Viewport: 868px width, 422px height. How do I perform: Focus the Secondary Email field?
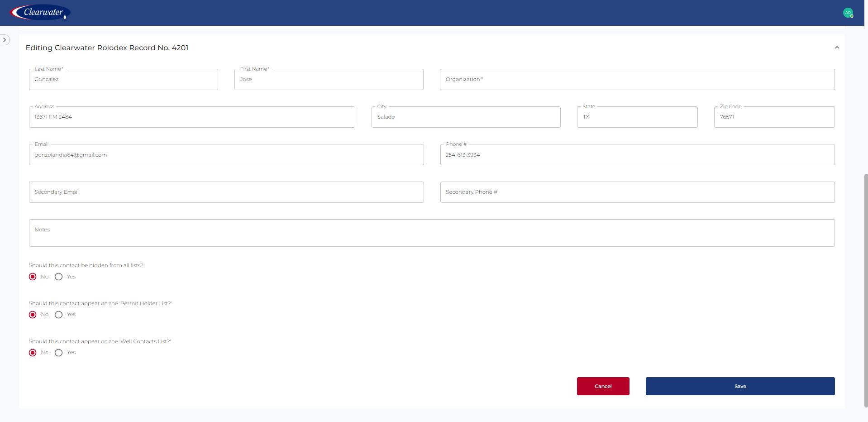click(x=226, y=192)
